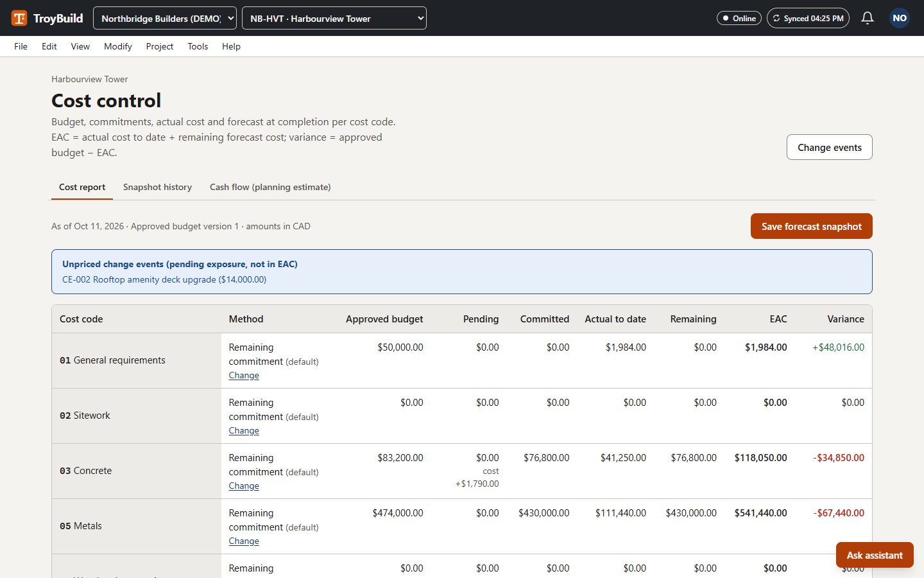Click the Harbourview Tower breadcrumb text
Image resolution: width=924 pixels, height=578 pixels.
90,79
